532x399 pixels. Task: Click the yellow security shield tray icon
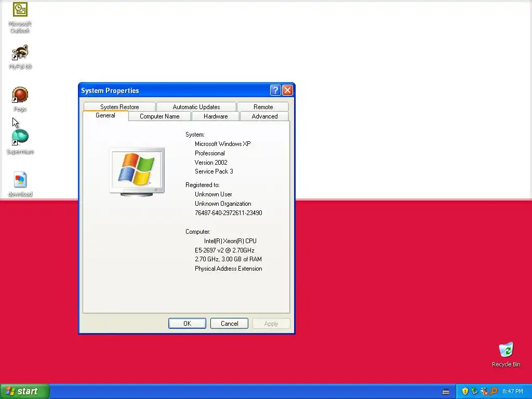pyautogui.click(x=465, y=391)
